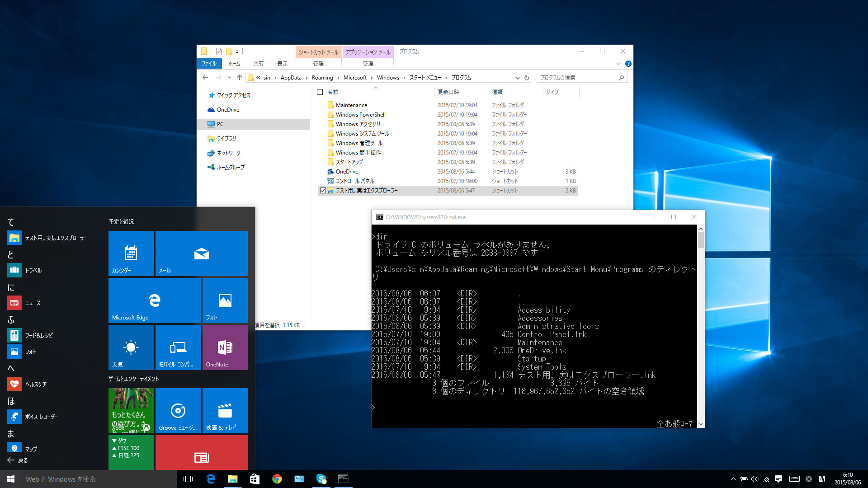Open the Movies & TV tile

(x=225, y=411)
